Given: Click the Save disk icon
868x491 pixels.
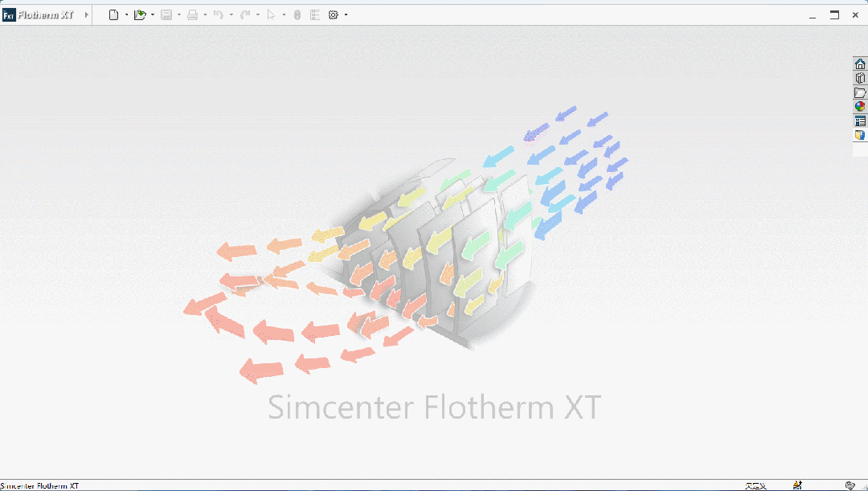Looking at the screenshot, I should coord(166,15).
